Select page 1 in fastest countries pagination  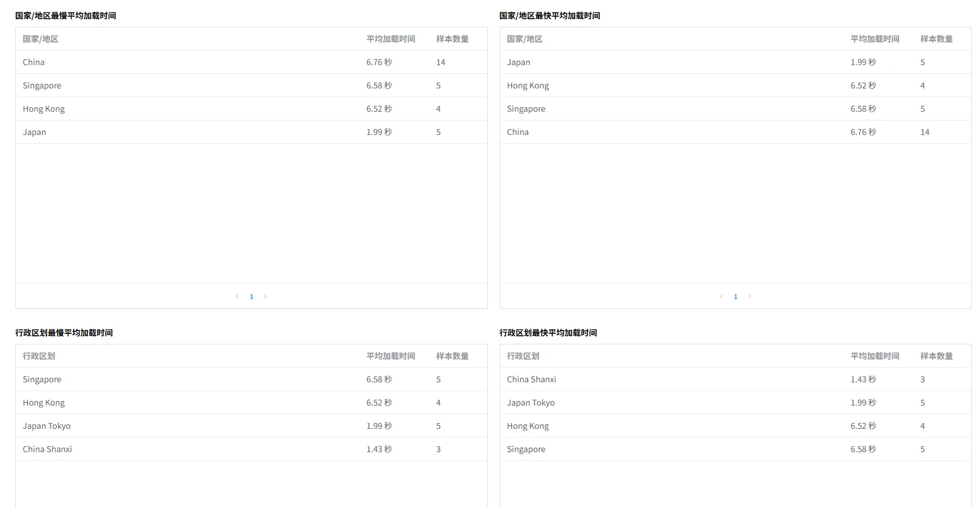point(736,296)
